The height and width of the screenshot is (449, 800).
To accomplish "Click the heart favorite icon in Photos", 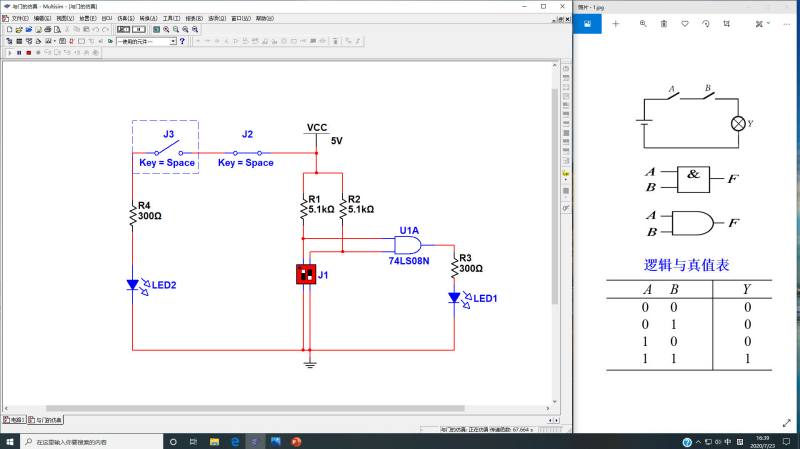I will pos(685,23).
